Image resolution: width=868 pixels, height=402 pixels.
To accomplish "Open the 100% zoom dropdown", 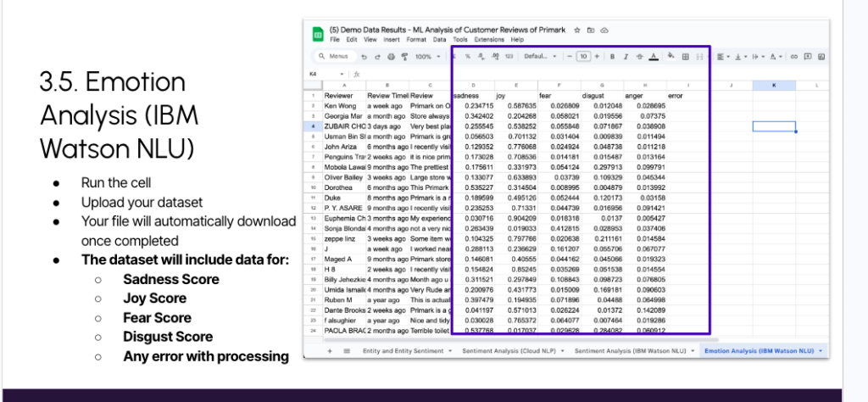I will click(427, 57).
